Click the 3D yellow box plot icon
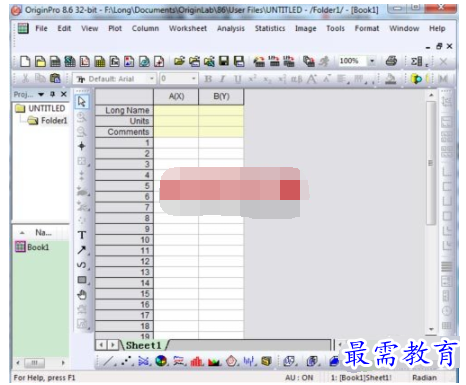 266,361
